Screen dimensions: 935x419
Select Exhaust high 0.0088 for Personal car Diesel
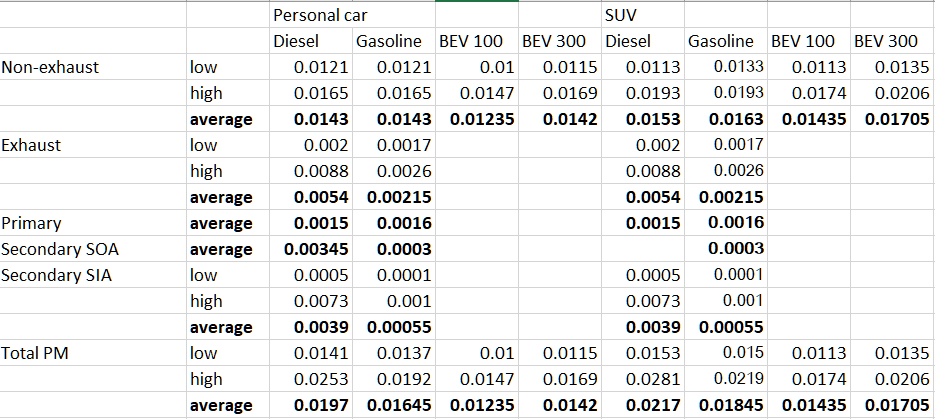click(321, 171)
